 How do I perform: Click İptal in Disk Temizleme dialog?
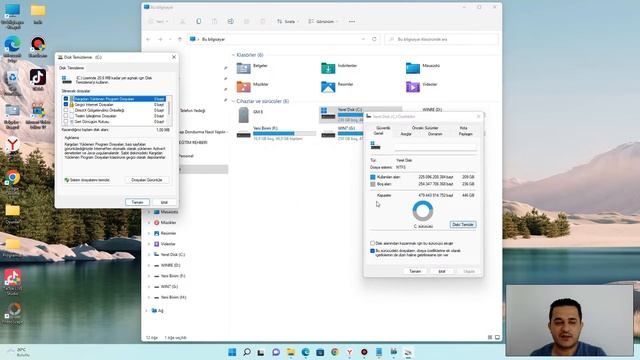pos(164,202)
